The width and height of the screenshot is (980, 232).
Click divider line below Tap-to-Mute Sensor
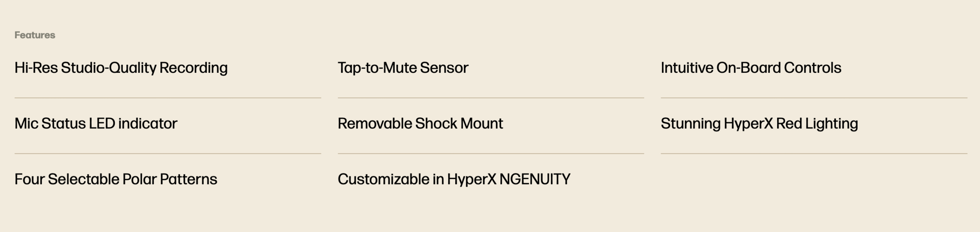coord(491,98)
